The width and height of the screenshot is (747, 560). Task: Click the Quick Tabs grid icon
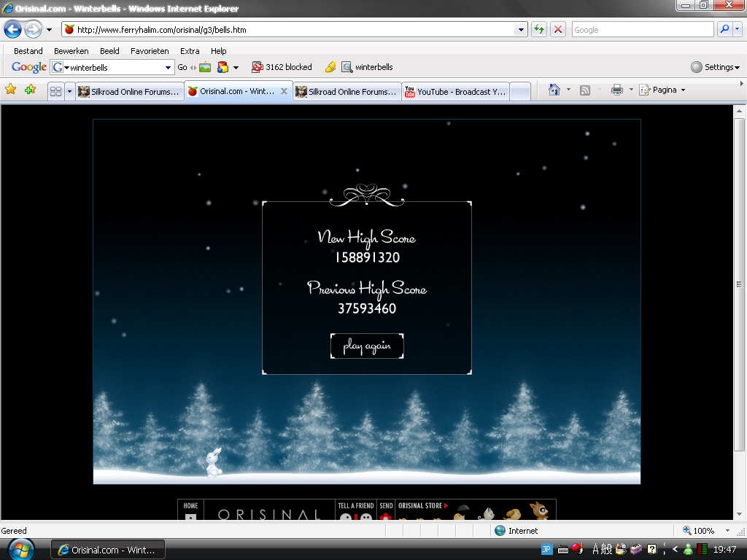(55, 91)
